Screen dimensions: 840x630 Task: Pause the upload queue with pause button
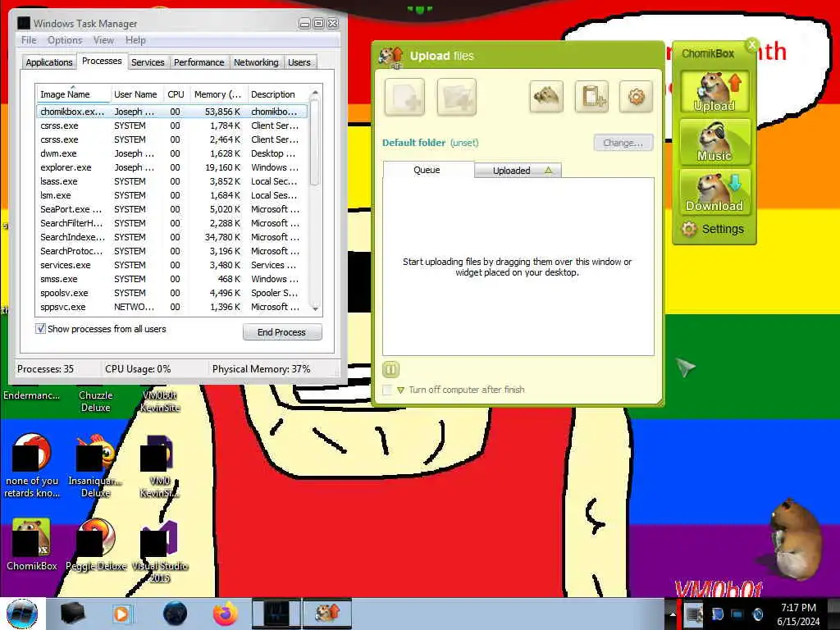[x=390, y=369]
